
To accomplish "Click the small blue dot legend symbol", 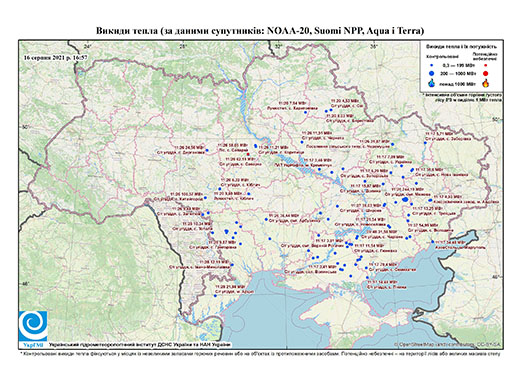I will click(x=432, y=66).
